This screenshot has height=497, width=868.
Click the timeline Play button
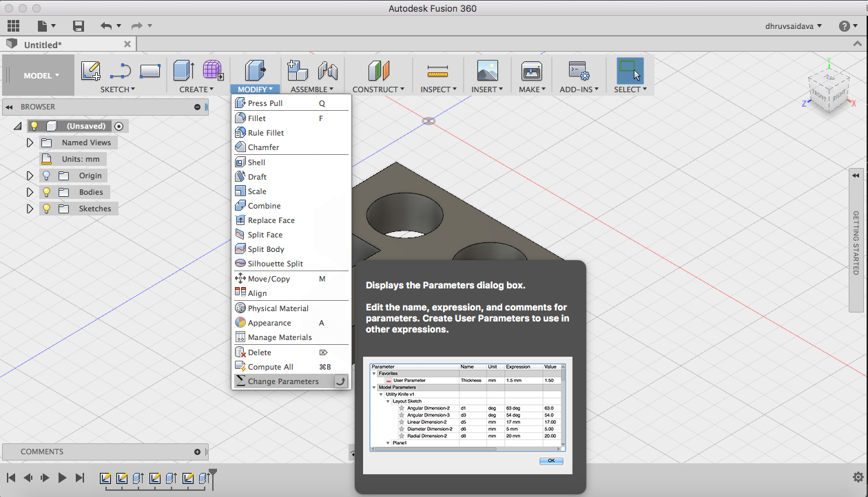point(62,477)
